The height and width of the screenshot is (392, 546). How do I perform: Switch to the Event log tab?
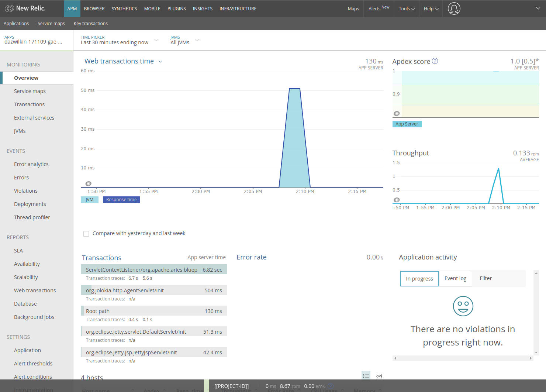point(456,279)
